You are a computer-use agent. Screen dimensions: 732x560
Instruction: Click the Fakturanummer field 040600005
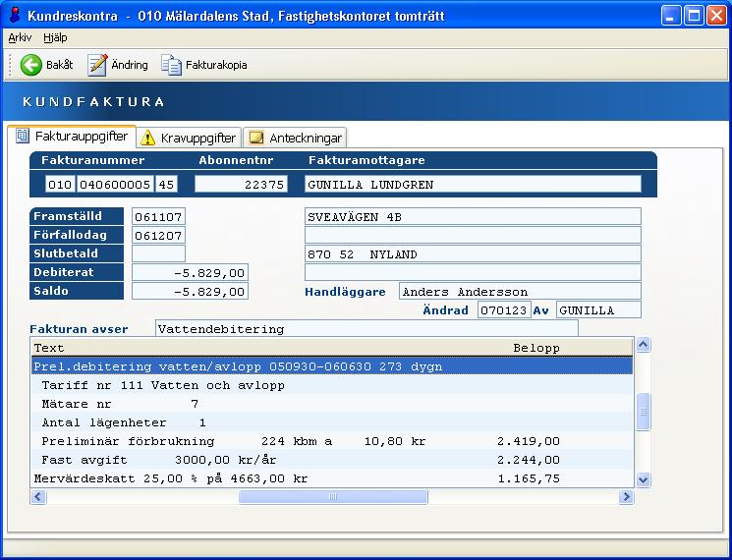point(115,185)
